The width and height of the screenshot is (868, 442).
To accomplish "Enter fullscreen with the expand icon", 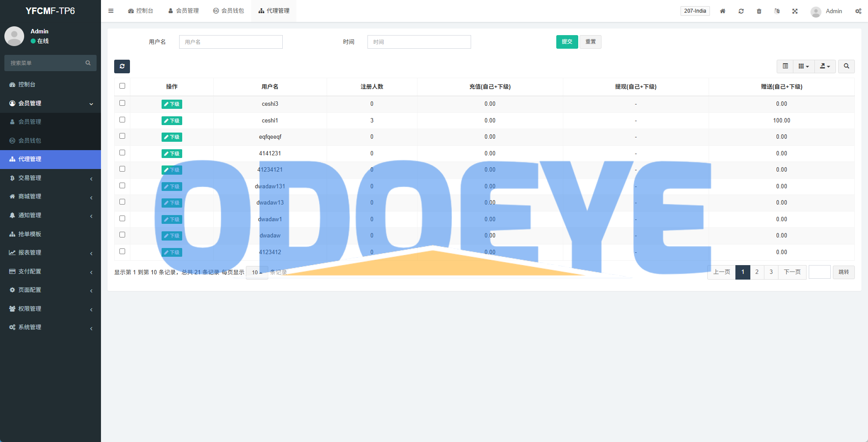I will (x=795, y=11).
